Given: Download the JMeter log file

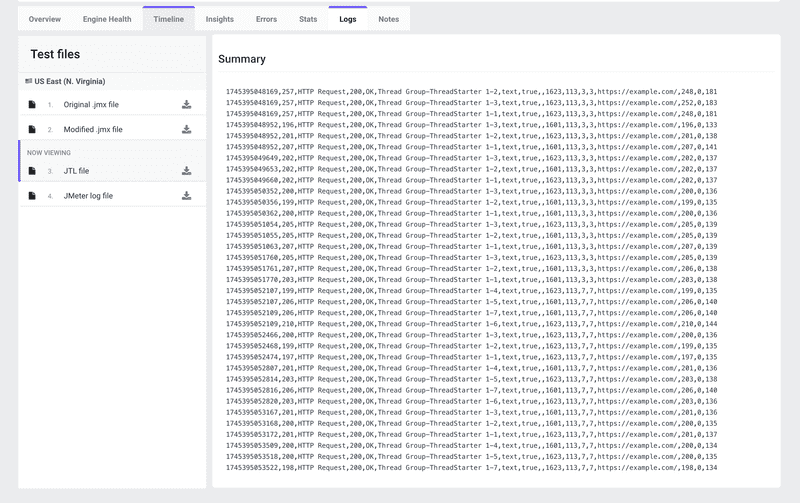Looking at the screenshot, I should [x=186, y=196].
